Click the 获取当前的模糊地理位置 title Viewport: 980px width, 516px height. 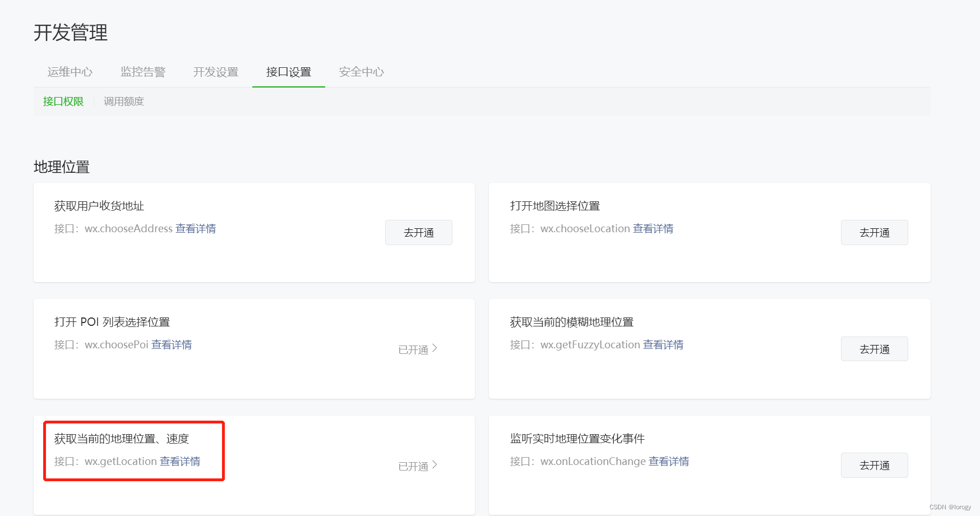(572, 322)
